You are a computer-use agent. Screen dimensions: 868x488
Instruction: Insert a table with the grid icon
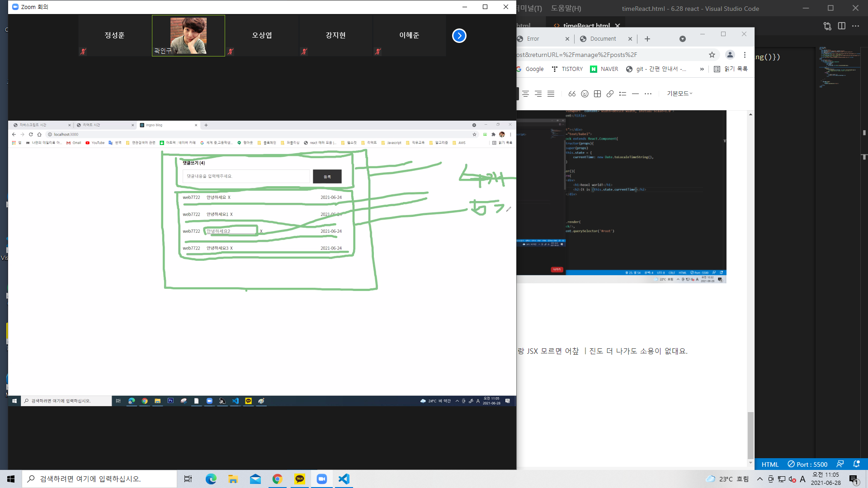tap(597, 94)
